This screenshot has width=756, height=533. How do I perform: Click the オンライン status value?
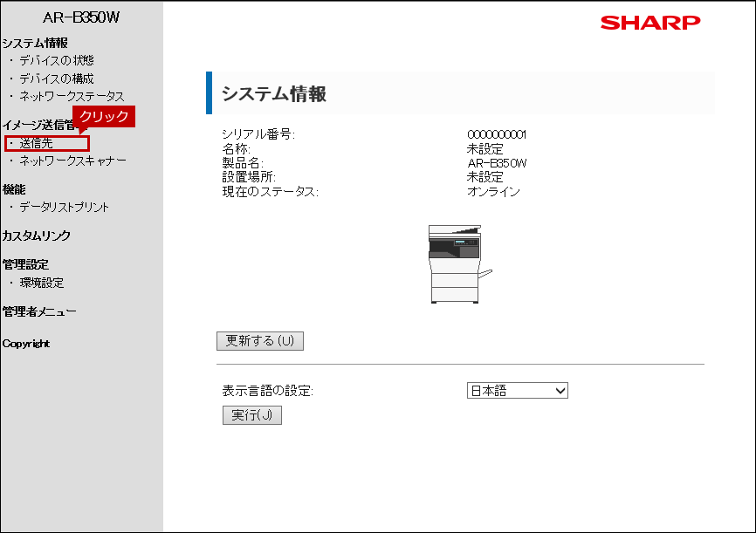click(494, 192)
